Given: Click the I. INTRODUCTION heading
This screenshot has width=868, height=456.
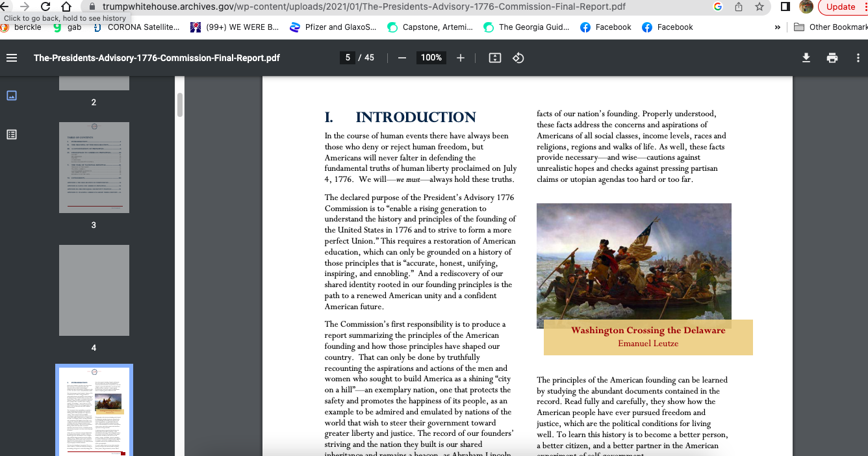Looking at the screenshot, I should [x=400, y=118].
